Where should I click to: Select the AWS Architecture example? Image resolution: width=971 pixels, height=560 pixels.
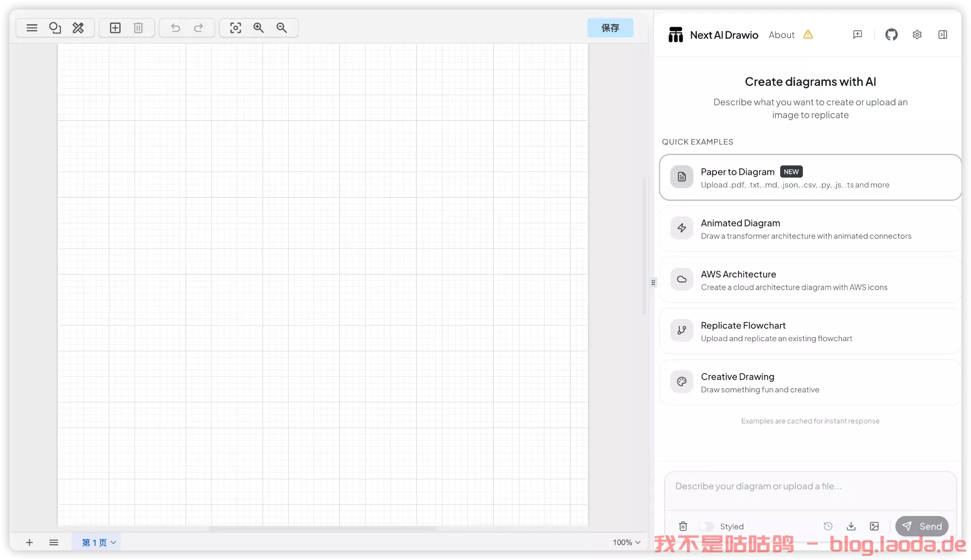(809, 280)
